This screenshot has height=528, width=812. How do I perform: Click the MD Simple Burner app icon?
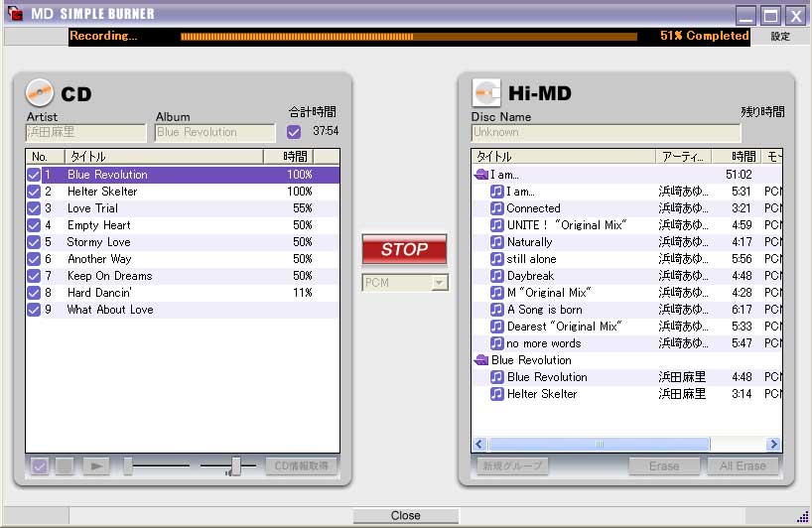[15, 14]
